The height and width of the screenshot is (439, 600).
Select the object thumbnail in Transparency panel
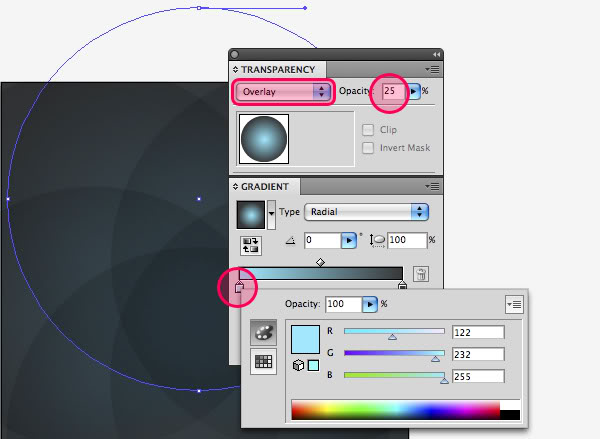[264, 139]
